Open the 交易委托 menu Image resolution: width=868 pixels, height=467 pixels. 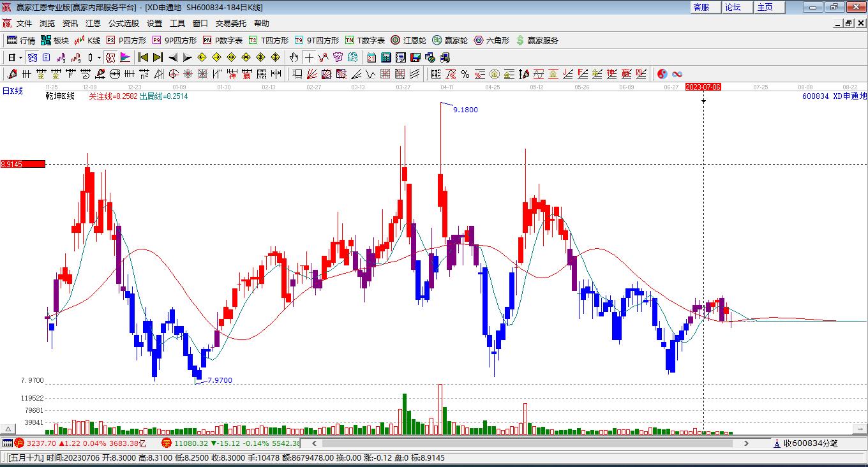tap(230, 23)
